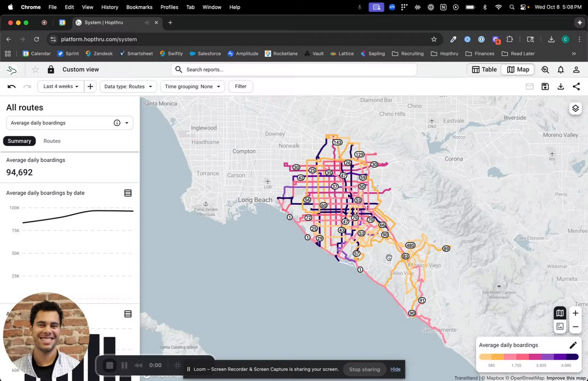Click the share icon in toolbar
The height and width of the screenshot is (381, 588).
click(576, 86)
